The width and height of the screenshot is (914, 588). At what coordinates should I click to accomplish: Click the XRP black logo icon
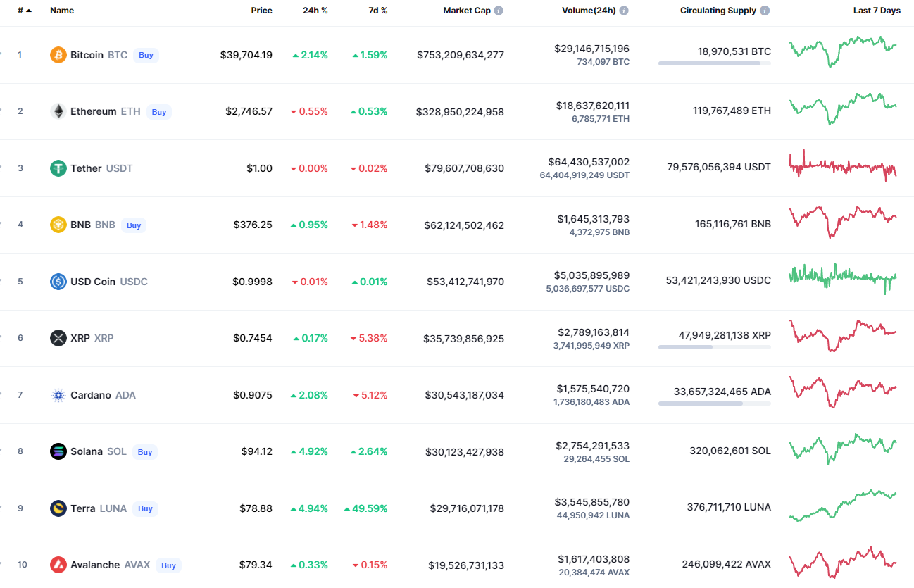pos(58,338)
